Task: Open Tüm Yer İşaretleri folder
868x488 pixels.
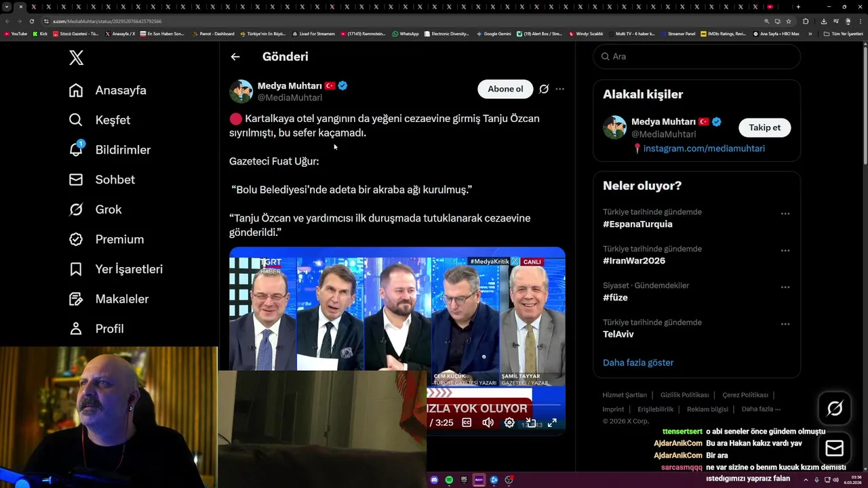Action: (843, 33)
